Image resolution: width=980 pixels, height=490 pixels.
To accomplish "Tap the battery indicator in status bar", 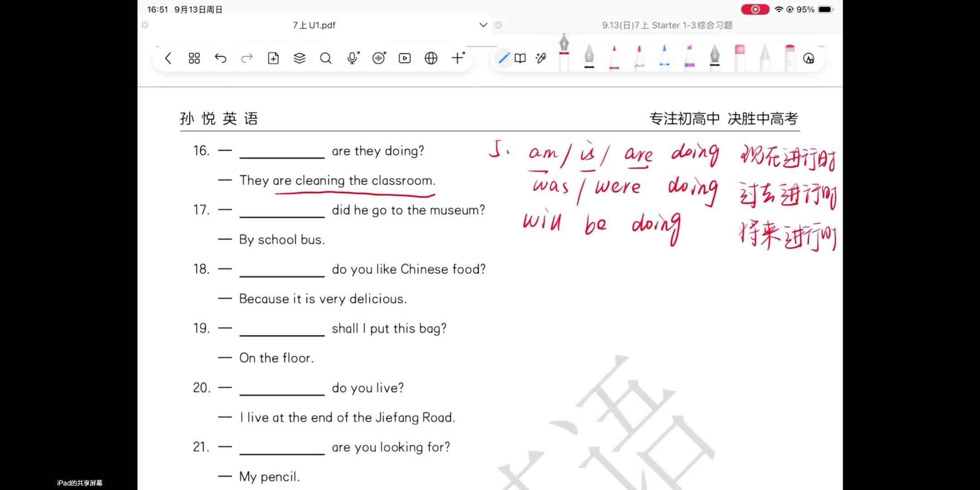I will click(x=826, y=10).
